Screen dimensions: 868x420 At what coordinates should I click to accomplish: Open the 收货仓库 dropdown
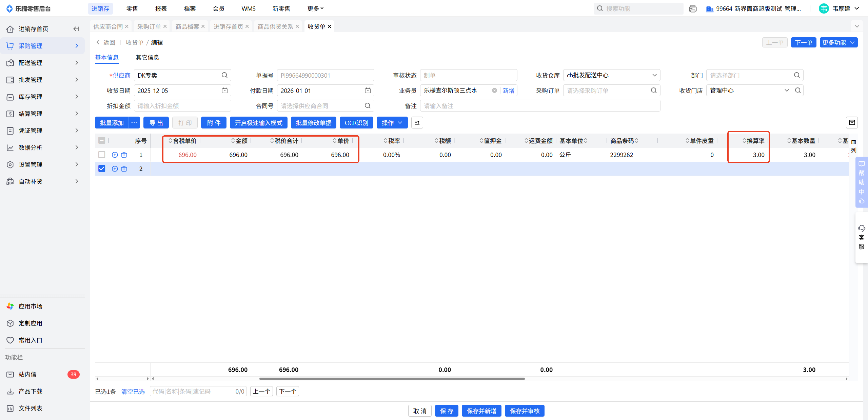click(611, 75)
